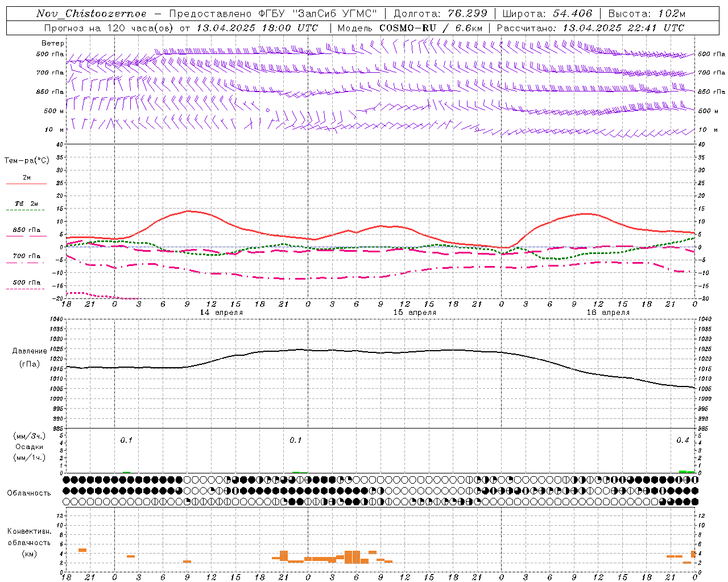
Task: Click the '700 гПа' temperature legend entry
Action: coord(27,256)
